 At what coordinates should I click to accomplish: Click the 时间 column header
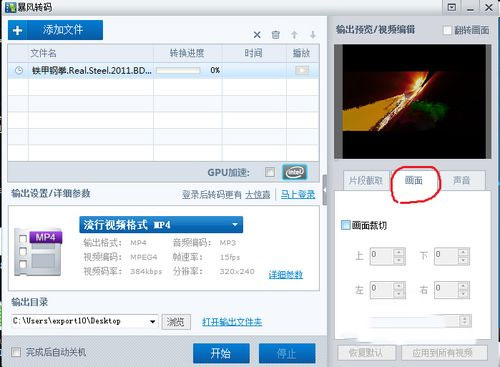point(254,53)
